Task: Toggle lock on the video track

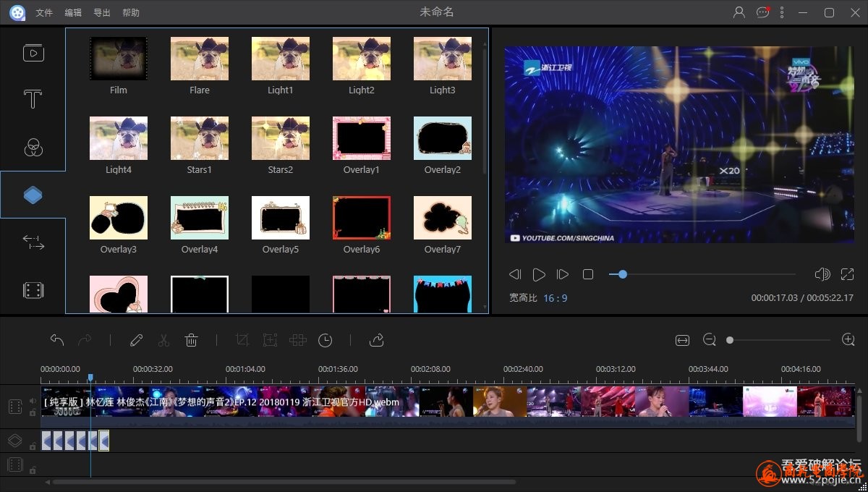Action: coord(33,412)
